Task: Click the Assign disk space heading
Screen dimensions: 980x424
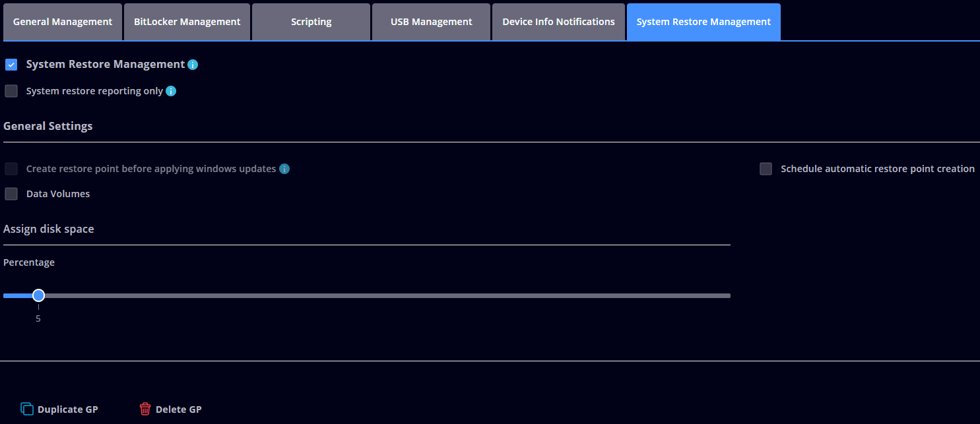Action: coord(49,229)
